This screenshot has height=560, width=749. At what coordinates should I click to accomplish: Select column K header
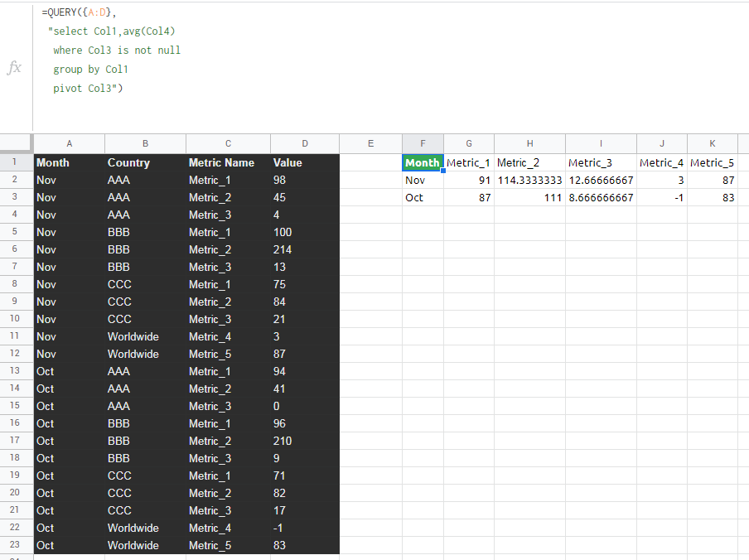point(713,143)
